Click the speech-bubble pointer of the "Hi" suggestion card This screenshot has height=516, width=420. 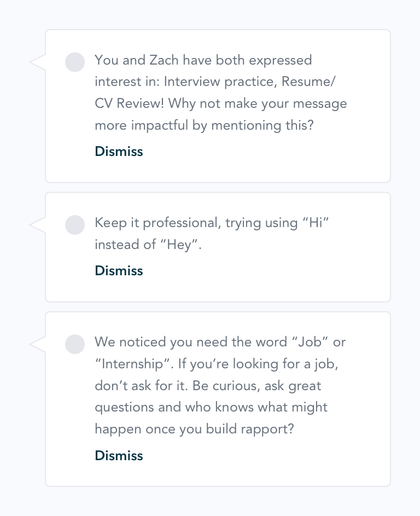coord(37,225)
